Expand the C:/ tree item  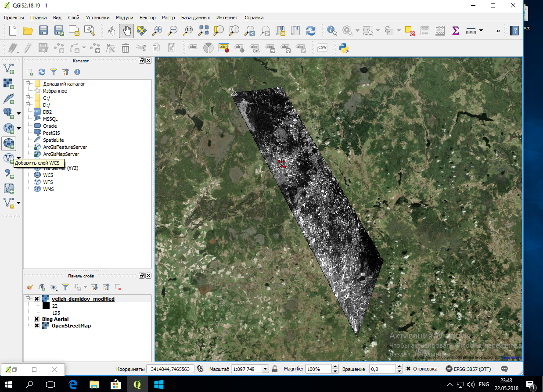pyautogui.click(x=28, y=98)
